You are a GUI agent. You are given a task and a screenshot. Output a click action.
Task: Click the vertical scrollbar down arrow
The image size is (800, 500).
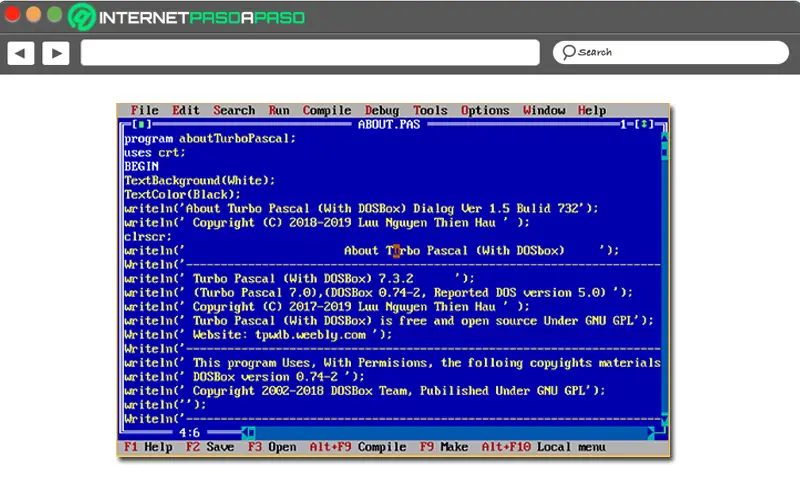664,419
